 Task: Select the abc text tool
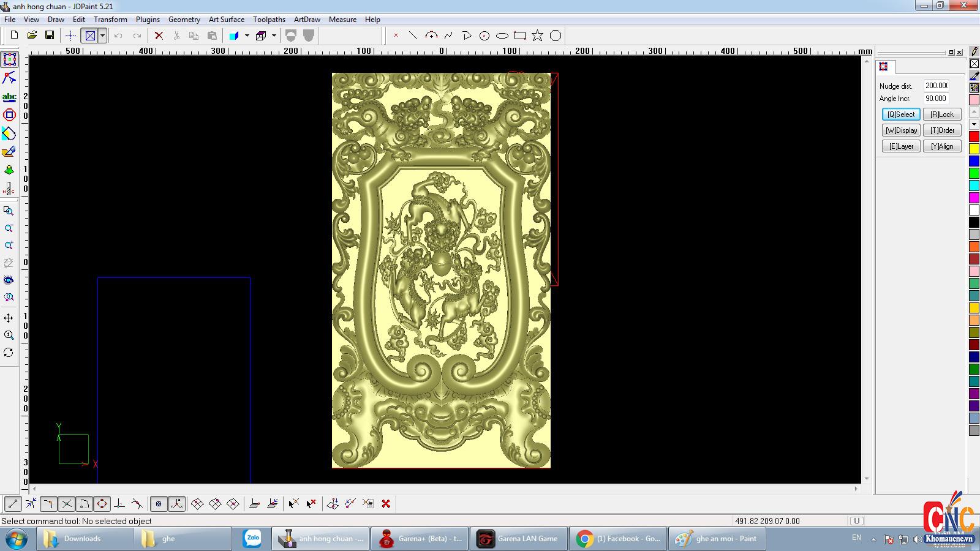tap(9, 97)
